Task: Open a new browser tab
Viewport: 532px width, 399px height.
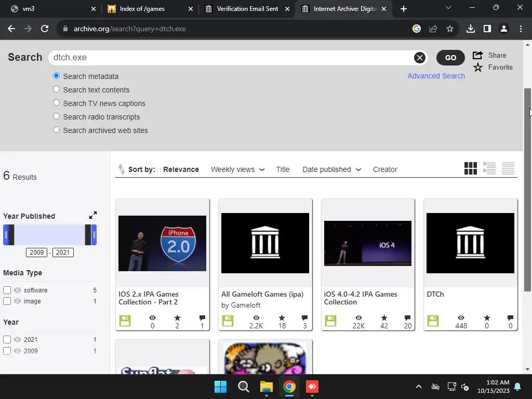Action: (x=403, y=9)
